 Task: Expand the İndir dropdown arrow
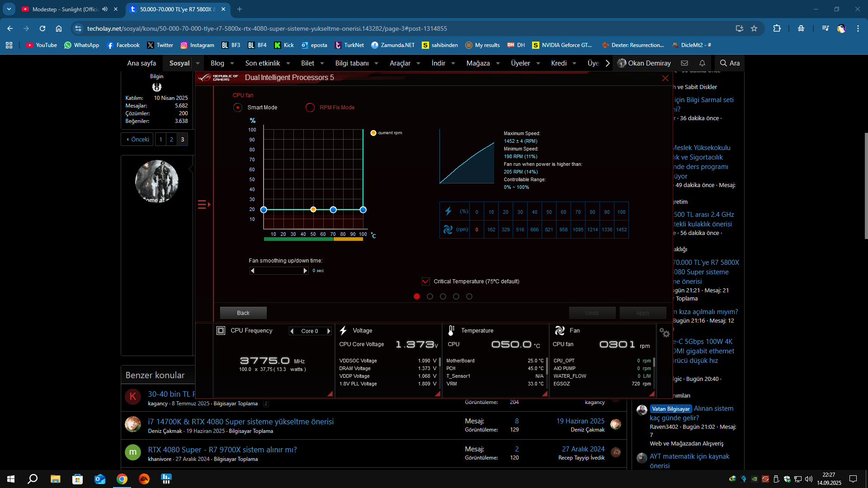coord(453,63)
